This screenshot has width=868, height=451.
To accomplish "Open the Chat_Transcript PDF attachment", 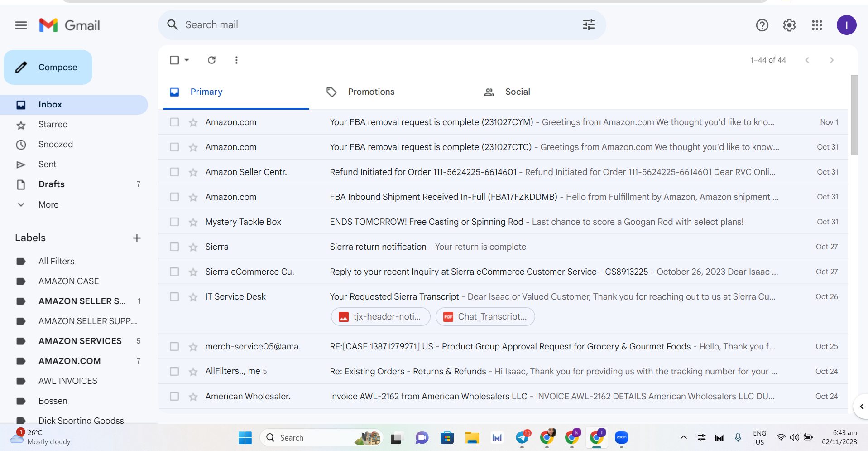I will tap(485, 316).
